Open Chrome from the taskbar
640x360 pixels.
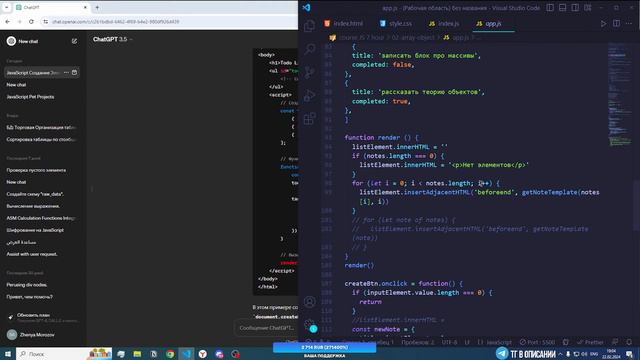click(170, 354)
